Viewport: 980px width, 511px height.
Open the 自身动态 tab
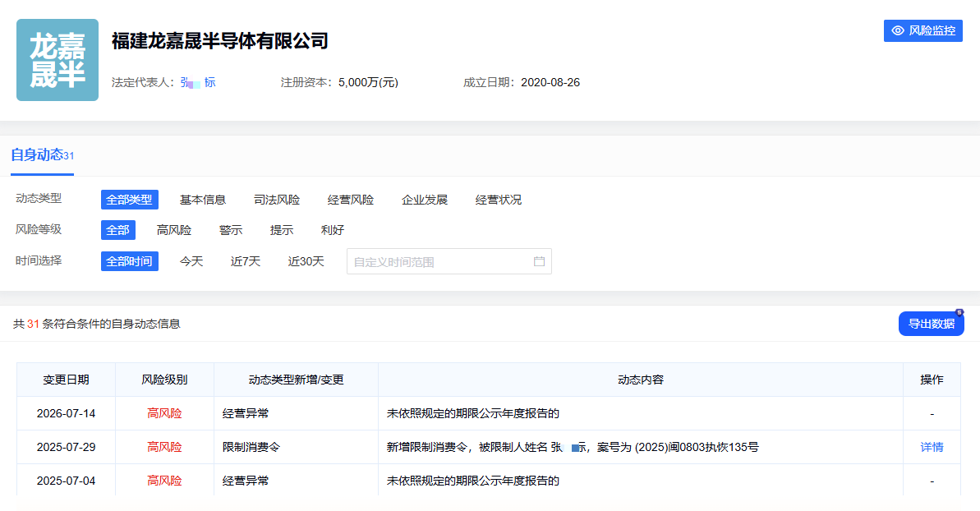click(x=42, y=155)
